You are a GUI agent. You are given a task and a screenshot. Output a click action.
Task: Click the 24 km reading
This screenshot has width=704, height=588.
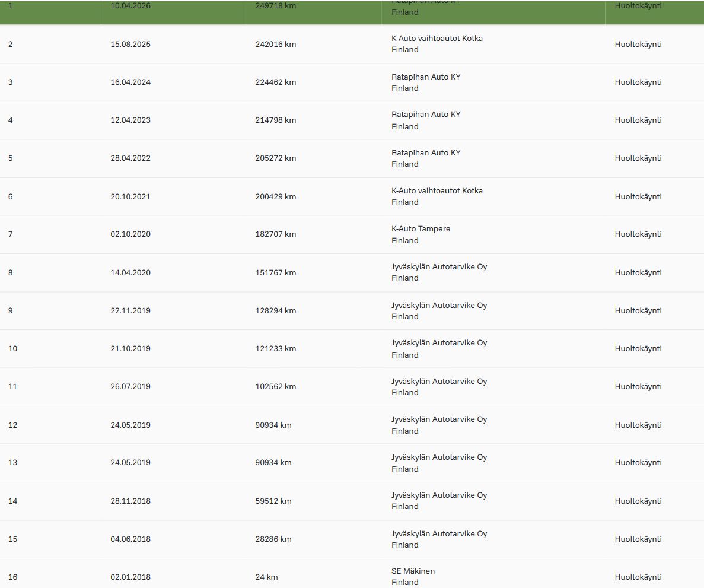click(x=266, y=577)
